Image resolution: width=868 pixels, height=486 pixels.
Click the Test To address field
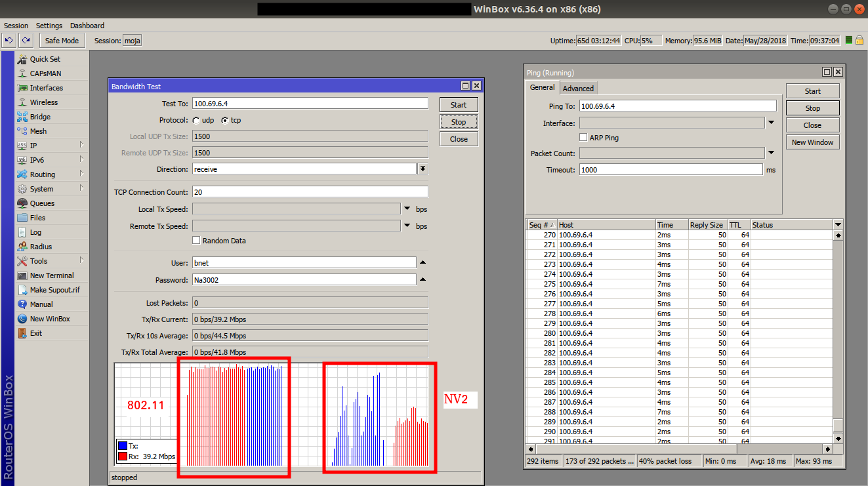(x=310, y=104)
